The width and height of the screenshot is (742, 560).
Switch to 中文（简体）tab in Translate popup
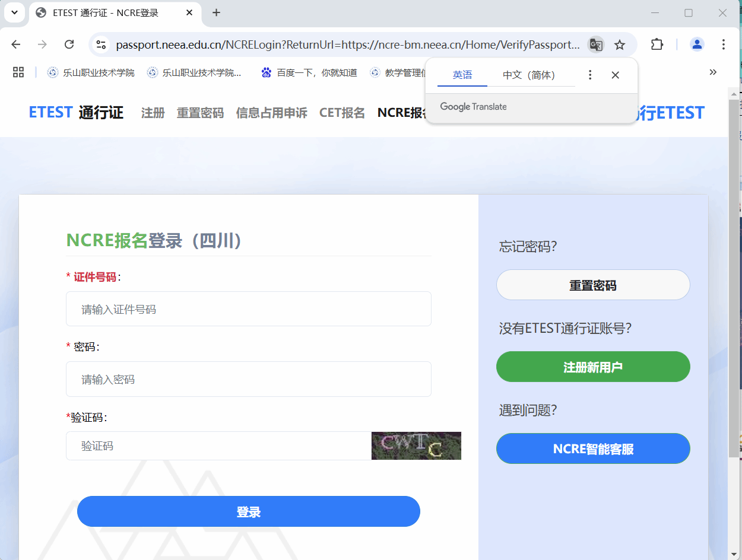[529, 75]
